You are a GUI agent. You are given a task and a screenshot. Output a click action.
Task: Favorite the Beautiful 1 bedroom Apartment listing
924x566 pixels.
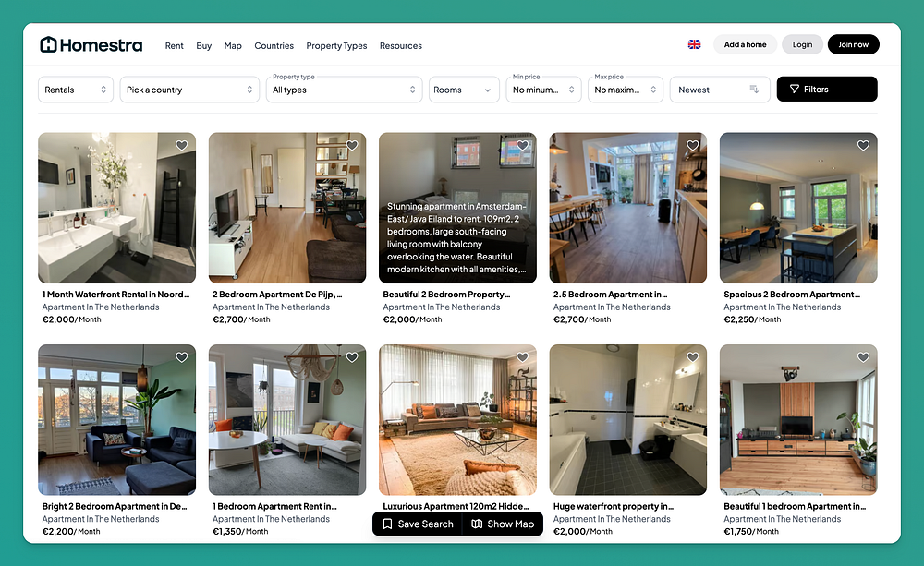click(863, 357)
